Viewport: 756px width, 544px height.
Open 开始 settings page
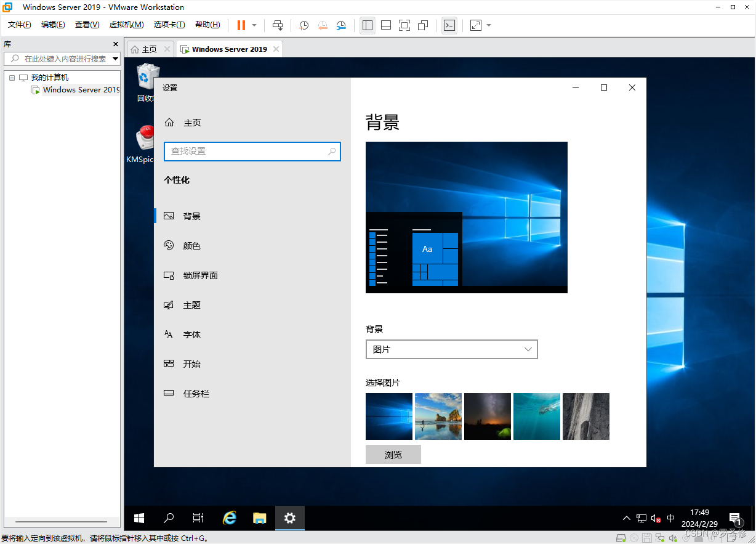point(252,364)
